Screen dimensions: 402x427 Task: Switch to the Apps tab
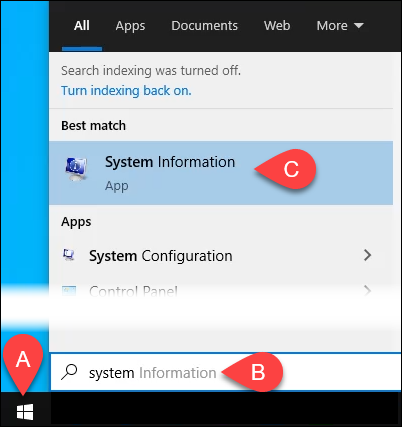point(130,26)
